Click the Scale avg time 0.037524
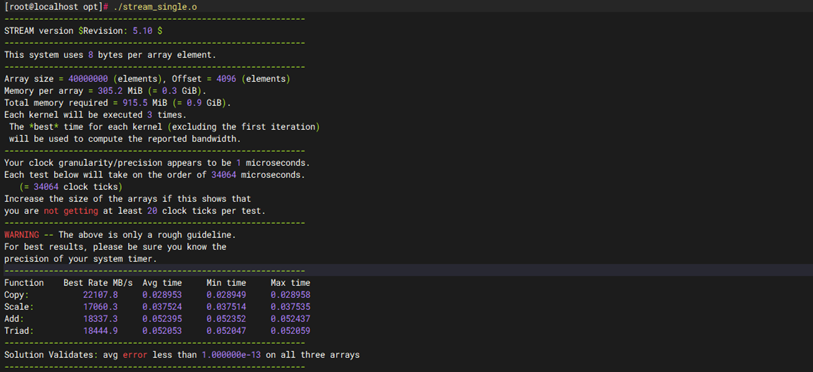This screenshot has width=813, height=372. (x=162, y=307)
